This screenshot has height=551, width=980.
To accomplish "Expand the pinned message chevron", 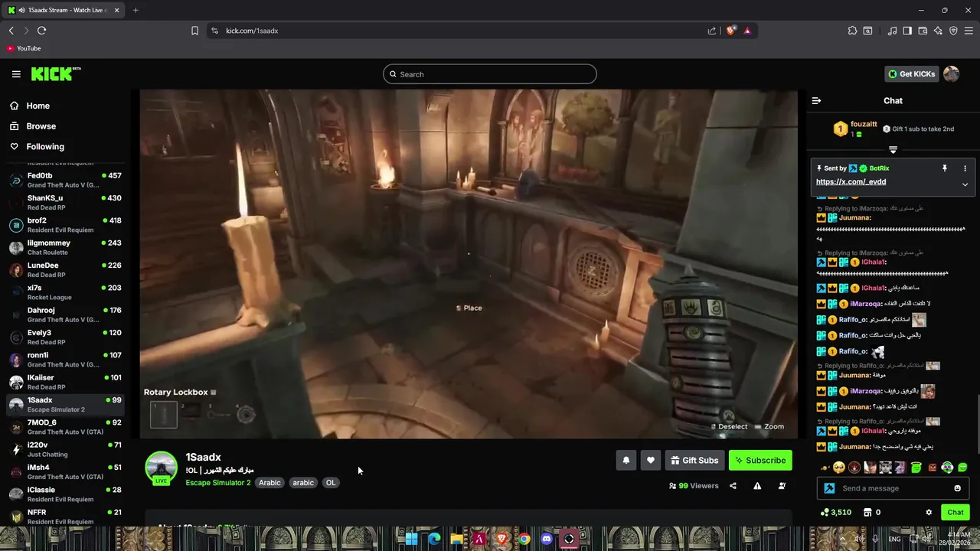I will click(x=965, y=184).
